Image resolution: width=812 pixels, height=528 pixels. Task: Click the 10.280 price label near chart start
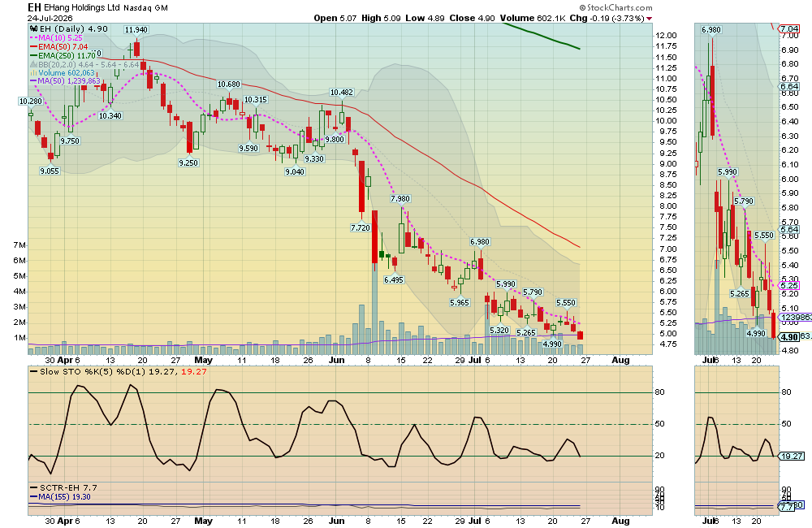coord(31,101)
